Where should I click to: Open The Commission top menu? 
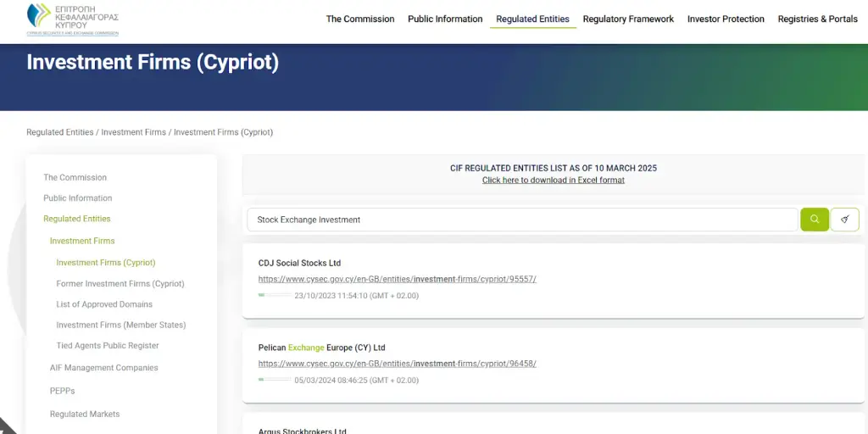pyautogui.click(x=359, y=19)
